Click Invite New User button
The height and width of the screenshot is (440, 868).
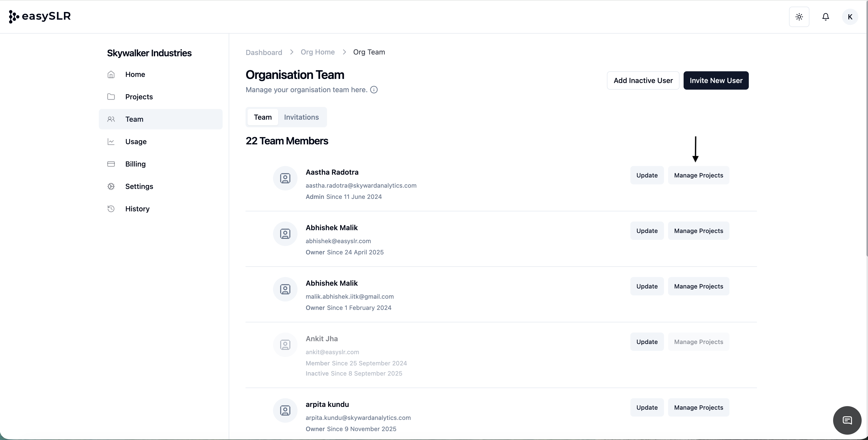(x=716, y=80)
